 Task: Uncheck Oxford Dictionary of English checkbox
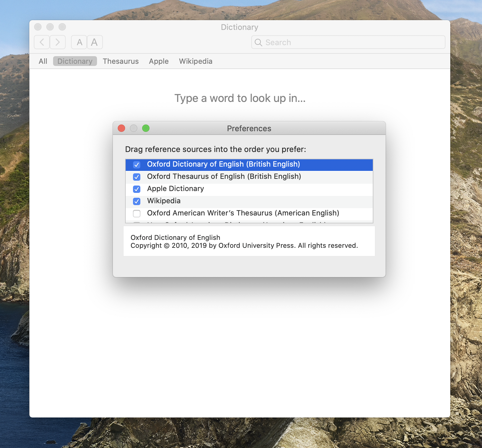(x=137, y=165)
